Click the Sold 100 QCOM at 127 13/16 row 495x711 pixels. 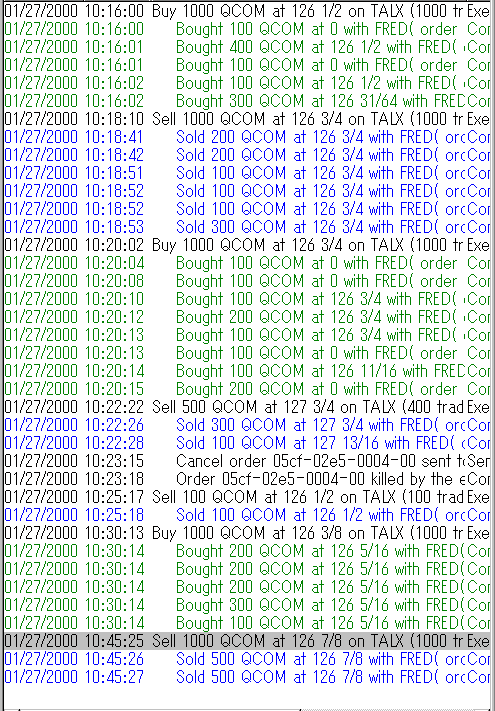(247, 443)
